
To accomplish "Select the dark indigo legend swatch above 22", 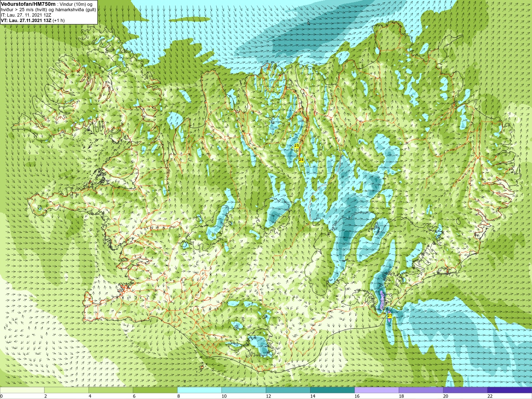I will click(510, 390).
